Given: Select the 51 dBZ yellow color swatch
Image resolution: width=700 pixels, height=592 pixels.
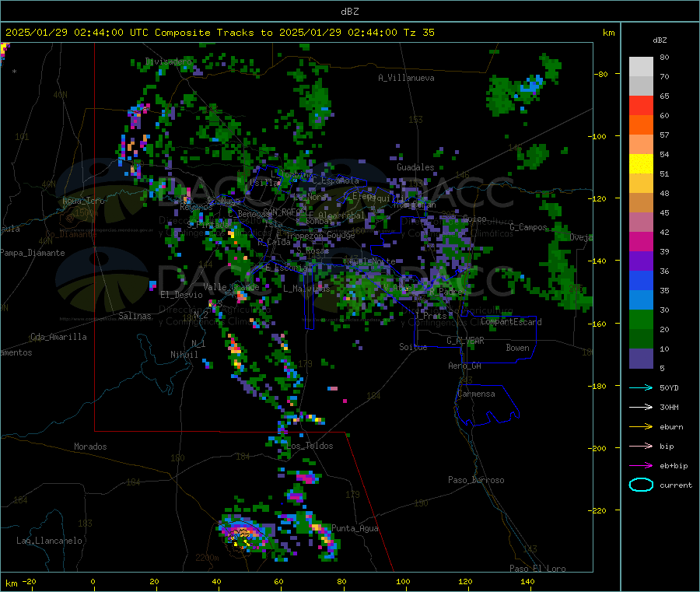Looking at the screenshot, I should click(641, 164).
